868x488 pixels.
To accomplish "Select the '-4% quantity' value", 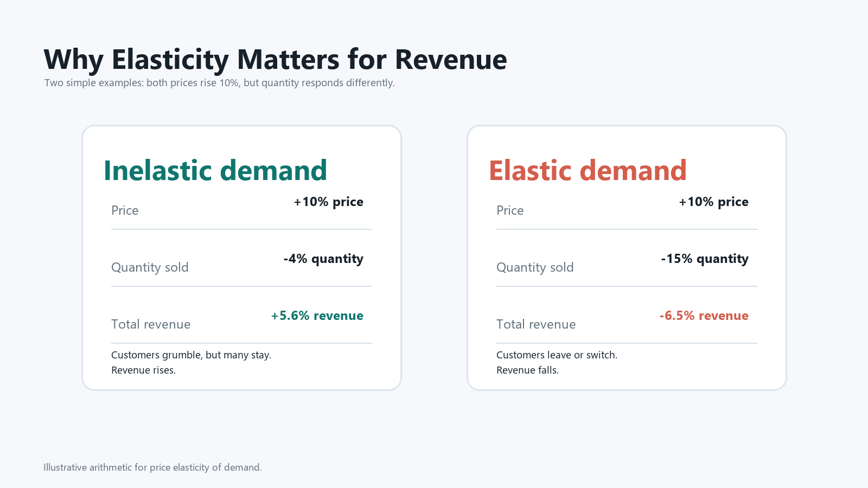I will tap(323, 259).
